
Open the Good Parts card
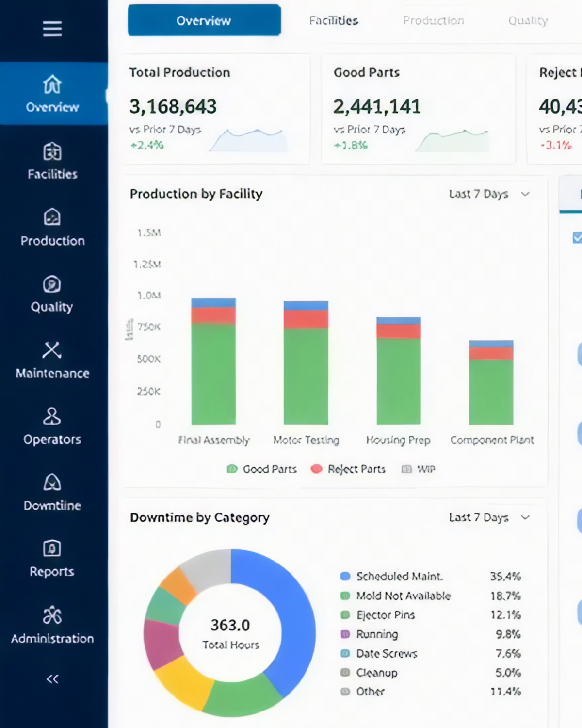(418, 109)
